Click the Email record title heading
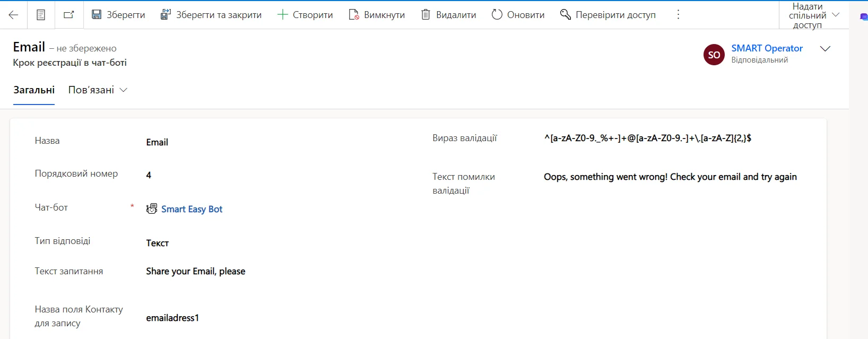The height and width of the screenshot is (339, 868). tap(29, 47)
